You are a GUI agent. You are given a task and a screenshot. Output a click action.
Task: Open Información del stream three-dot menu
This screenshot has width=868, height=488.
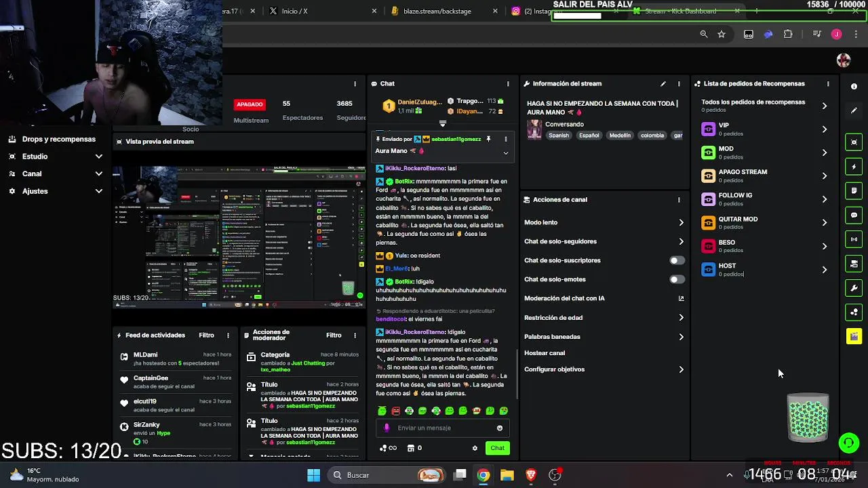click(679, 84)
